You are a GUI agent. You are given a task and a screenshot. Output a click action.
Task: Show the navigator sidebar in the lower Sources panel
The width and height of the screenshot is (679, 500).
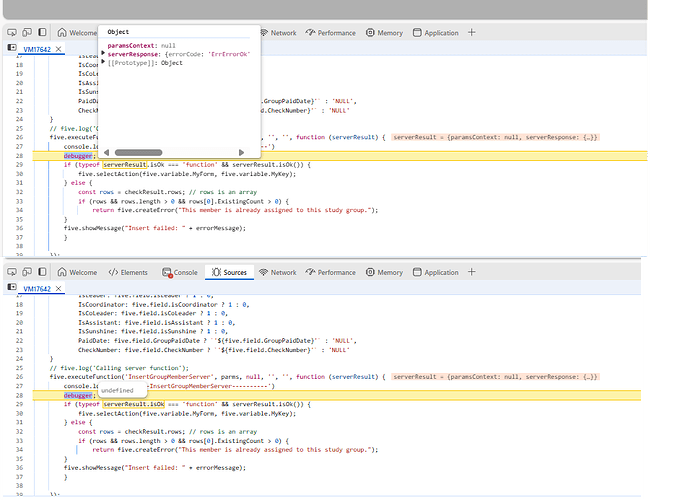12,288
